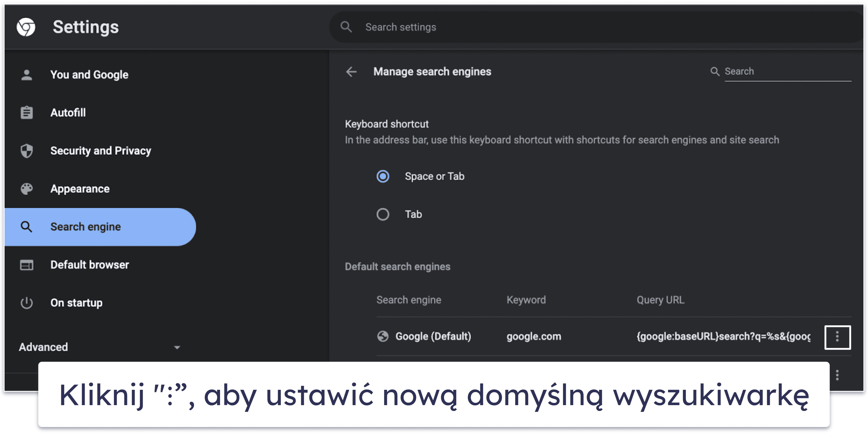Click the globe icon beside Google (Default)
This screenshot has height=434, width=868.
383,336
